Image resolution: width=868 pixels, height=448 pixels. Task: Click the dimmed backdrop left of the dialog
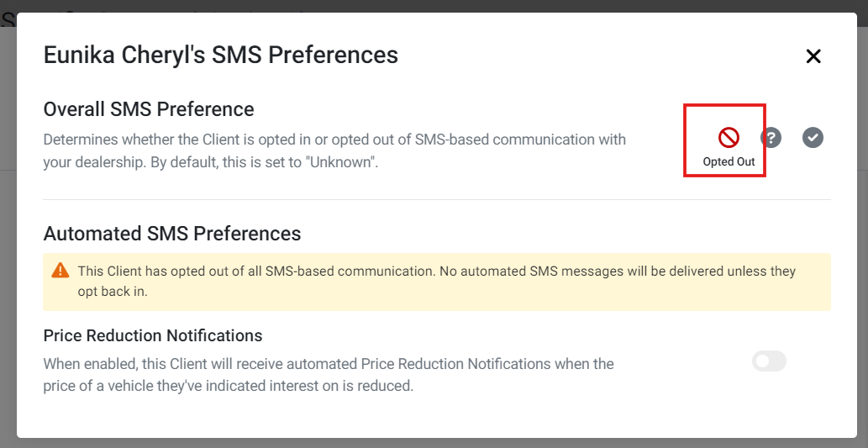pos(8,222)
